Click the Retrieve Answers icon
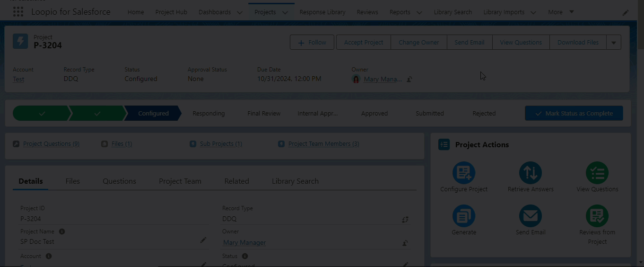The height and width of the screenshot is (267, 644). point(531,173)
